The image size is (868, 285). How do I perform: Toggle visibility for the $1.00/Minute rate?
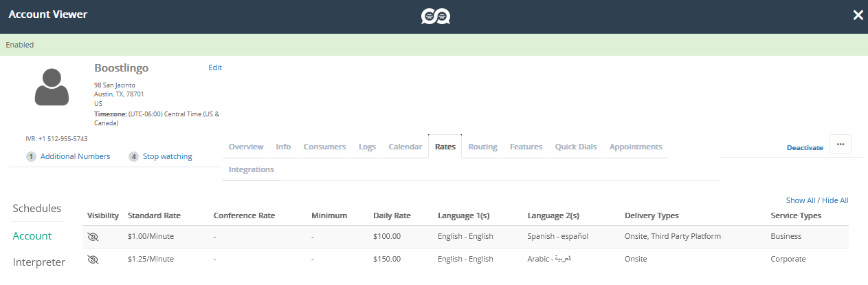[93, 236]
